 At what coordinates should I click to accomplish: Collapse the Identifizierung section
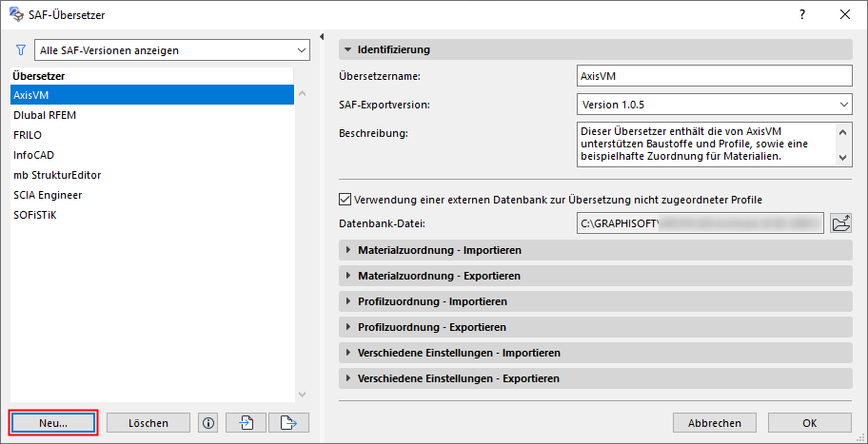pyautogui.click(x=595, y=49)
